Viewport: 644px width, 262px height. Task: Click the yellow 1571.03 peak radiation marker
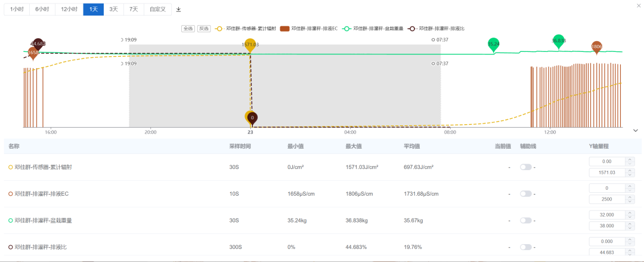tap(250, 45)
